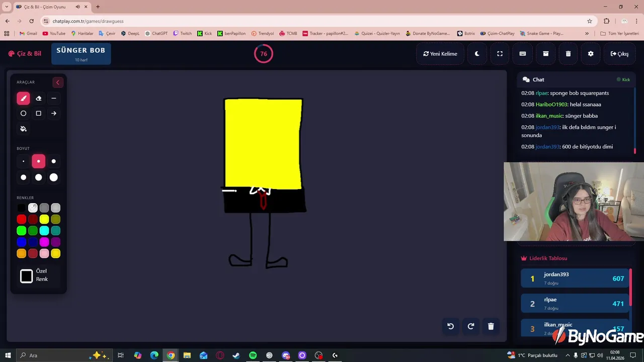
Task: Click the Çiz & Bil logo
Action: 25,54
